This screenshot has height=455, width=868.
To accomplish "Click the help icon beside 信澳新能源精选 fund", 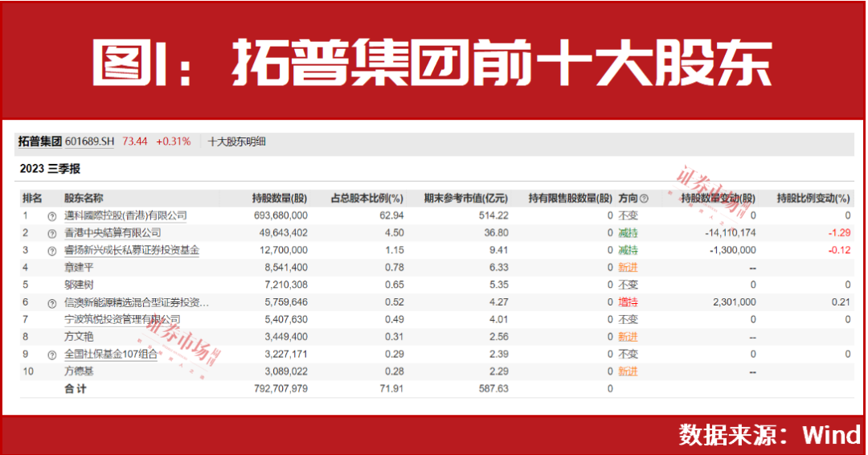I will click(x=52, y=303).
